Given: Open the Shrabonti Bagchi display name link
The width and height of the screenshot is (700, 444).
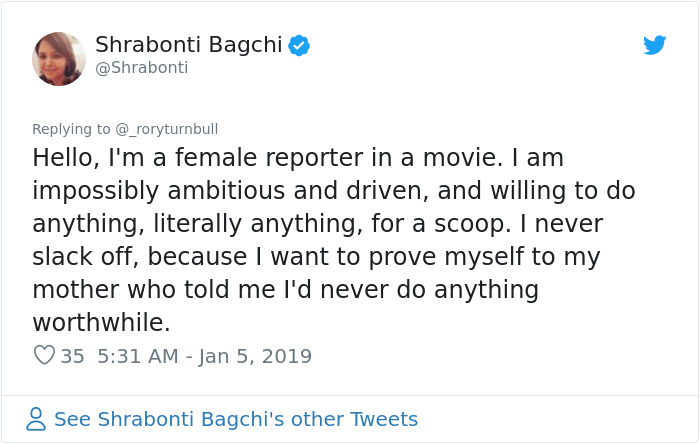Looking at the screenshot, I should tap(188, 45).
